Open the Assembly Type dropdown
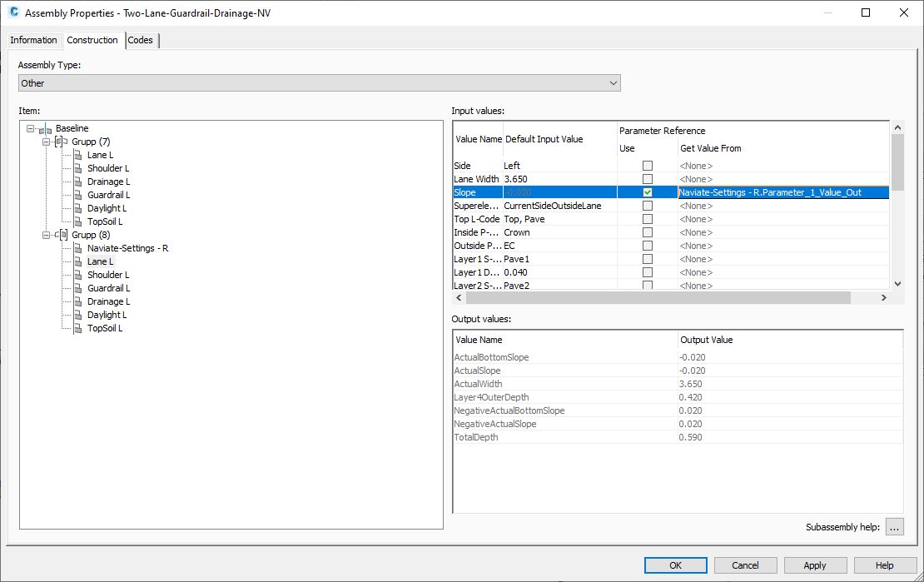The height and width of the screenshot is (582, 924). (x=614, y=82)
